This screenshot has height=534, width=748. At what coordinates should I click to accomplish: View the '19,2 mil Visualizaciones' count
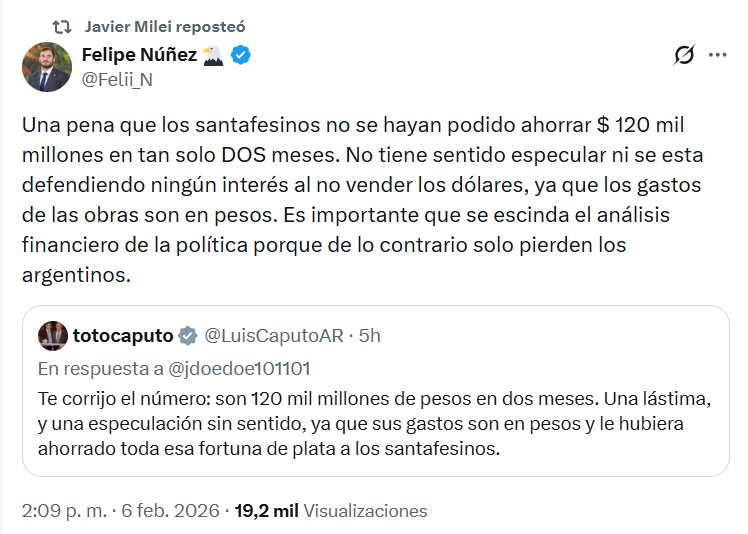coord(331,511)
